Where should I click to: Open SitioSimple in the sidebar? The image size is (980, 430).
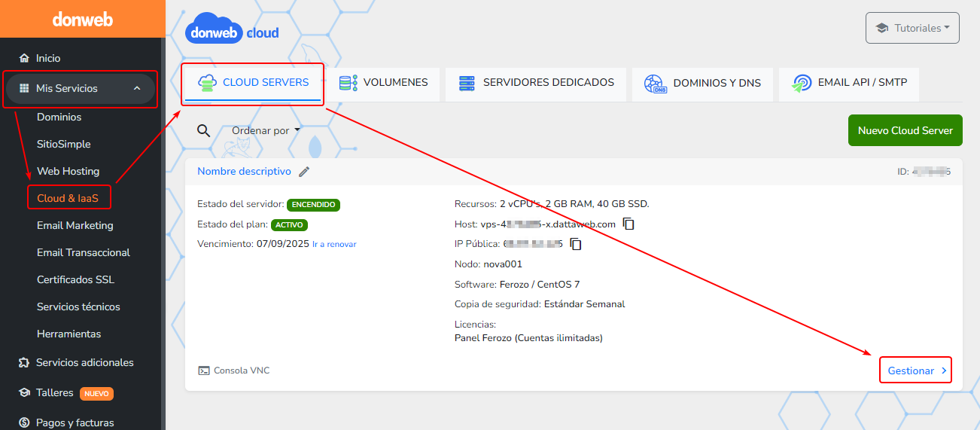coord(64,144)
